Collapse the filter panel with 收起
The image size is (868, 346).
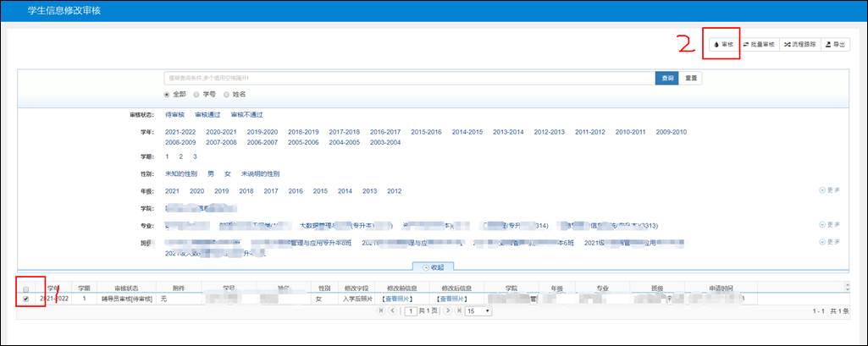coord(433,266)
